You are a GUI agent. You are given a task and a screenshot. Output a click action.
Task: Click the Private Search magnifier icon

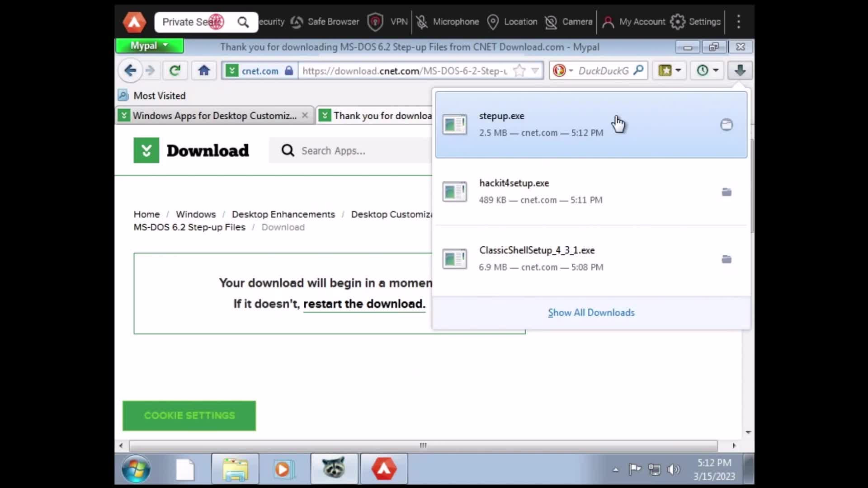point(243,22)
